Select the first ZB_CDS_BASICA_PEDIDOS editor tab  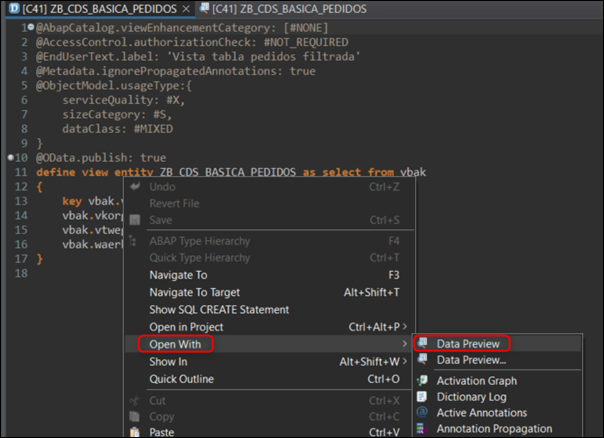100,9
